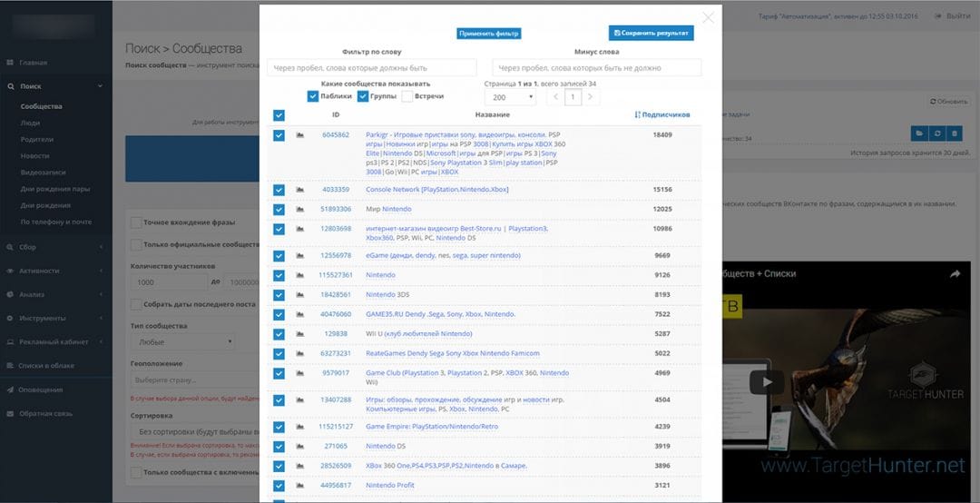This screenshot has width=980, height=503.
Task: Play the TargetHunter video
Action: (767, 382)
